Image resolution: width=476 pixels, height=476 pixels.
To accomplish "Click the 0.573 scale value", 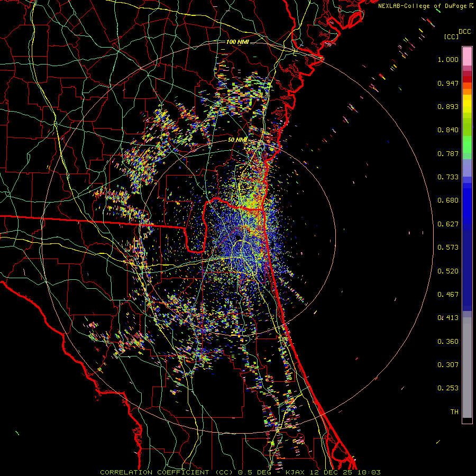I will [x=448, y=248].
